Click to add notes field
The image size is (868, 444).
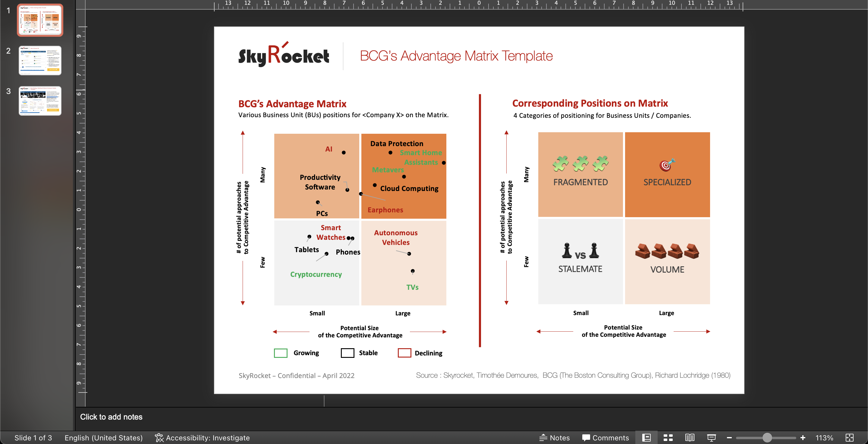(111, 417)
